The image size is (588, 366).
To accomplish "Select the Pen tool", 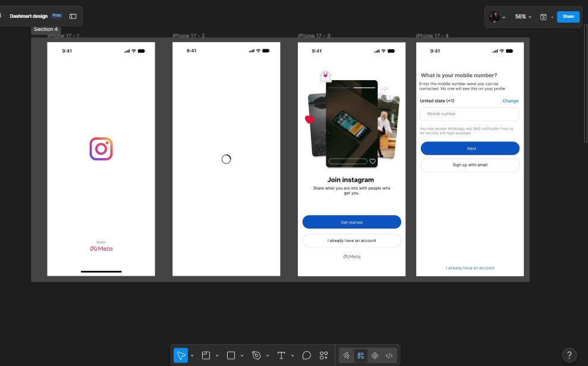I will tap(256, 355).
